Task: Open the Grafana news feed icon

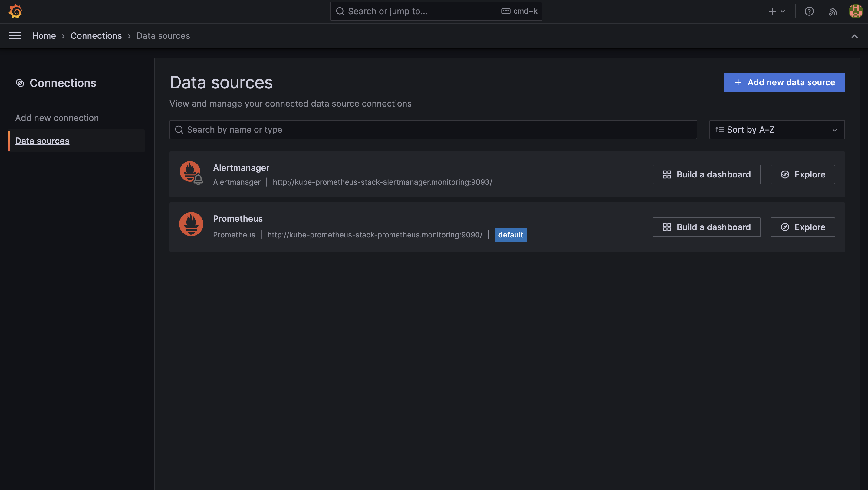Action: (x=833, y=11)
